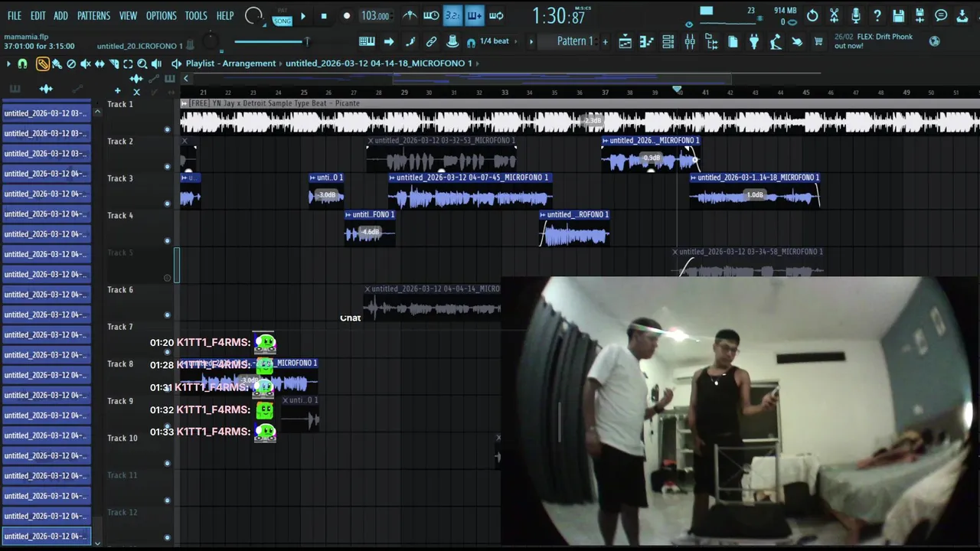This screenshot has width=980, height=551.
Task: Click the transport play button
Action: tap(303, 16)
